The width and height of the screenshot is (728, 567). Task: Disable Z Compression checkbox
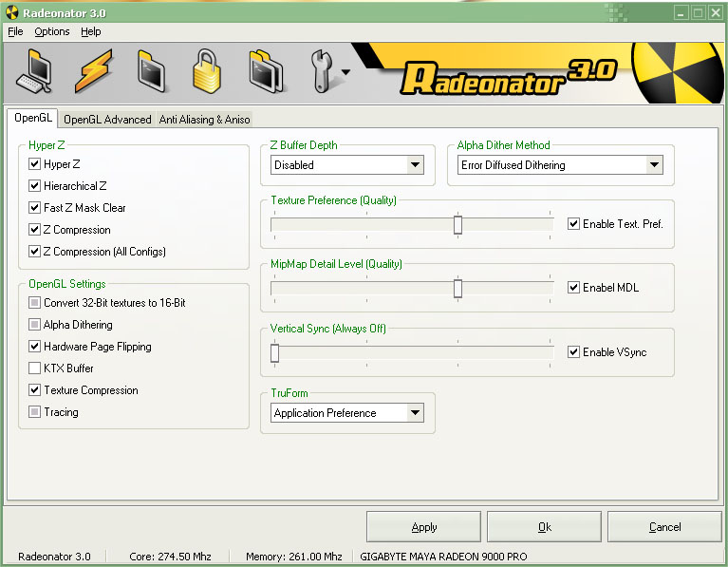tap(34, 229)
